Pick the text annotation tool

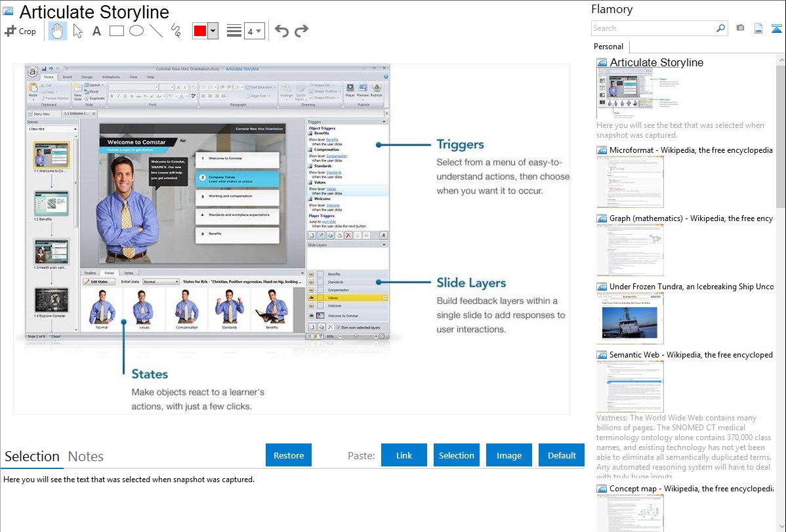pos(96,31)
